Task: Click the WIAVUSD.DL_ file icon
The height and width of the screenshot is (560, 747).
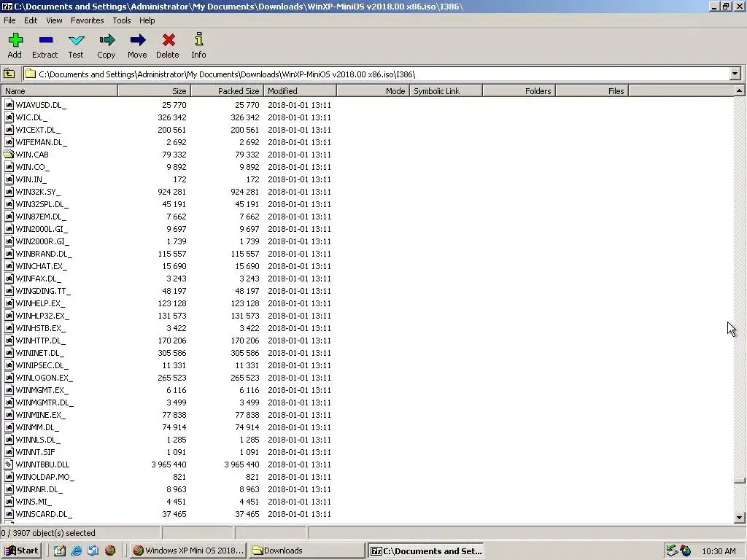Action: click(x=9, y=105)
